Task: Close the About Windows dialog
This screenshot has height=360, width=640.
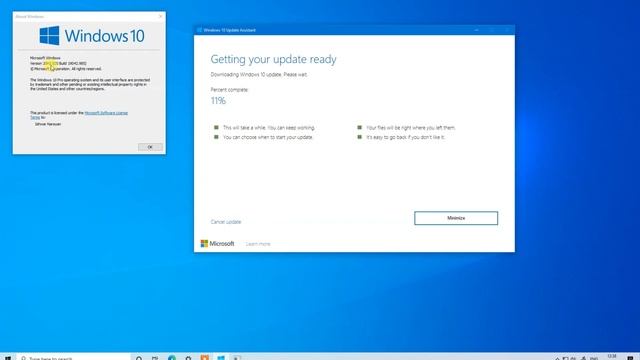Action: pyautogui.click(x=160, y=16)
